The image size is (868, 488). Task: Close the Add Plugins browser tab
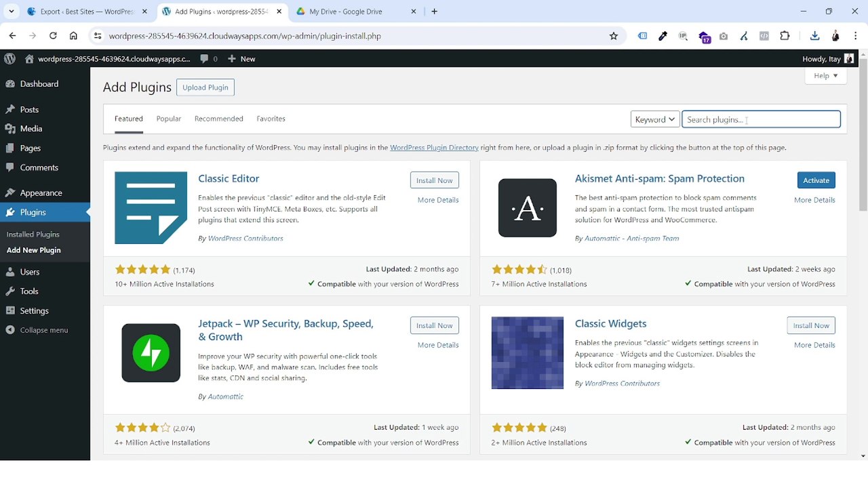pos(279,12)
